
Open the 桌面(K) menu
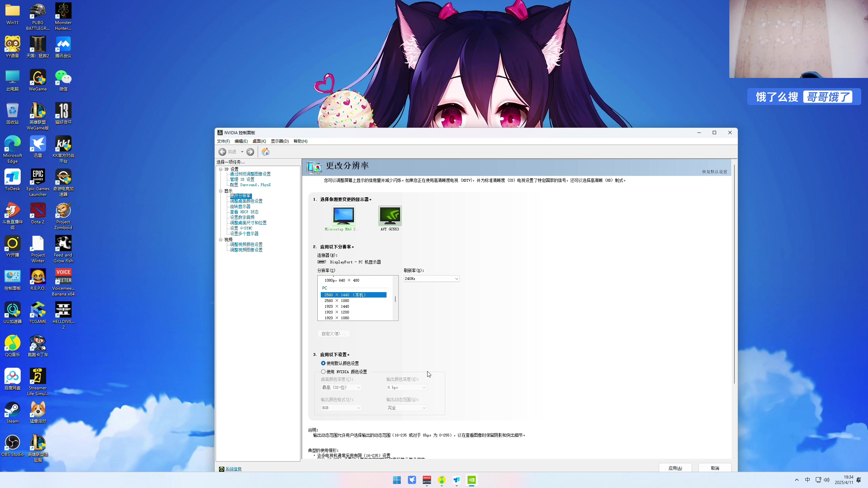[259, 141]
